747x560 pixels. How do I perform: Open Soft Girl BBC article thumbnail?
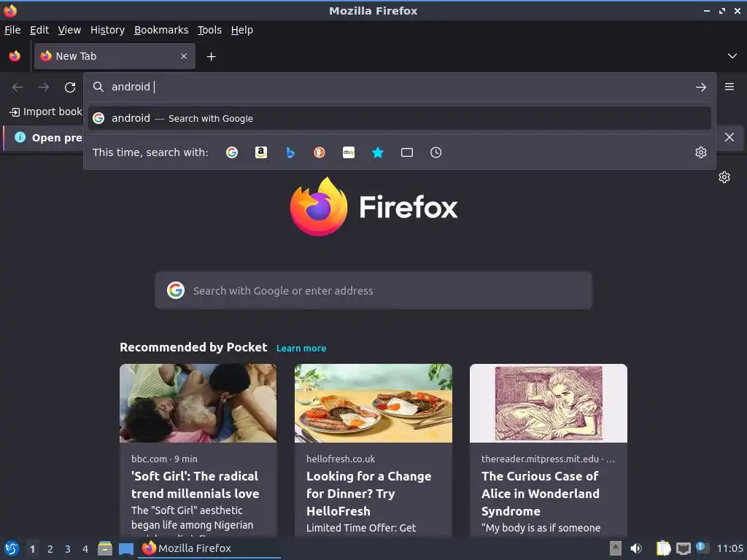point(198,403)
